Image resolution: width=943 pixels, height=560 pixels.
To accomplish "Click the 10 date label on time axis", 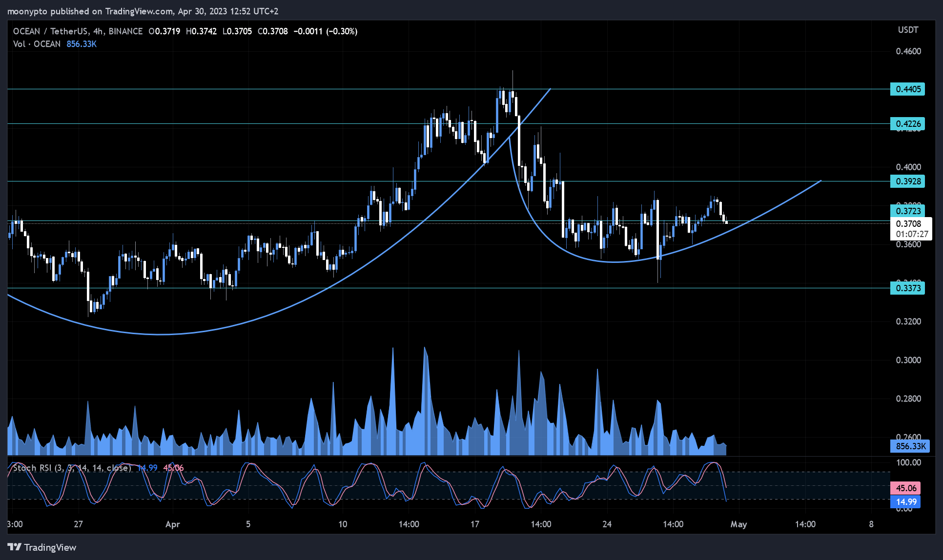I will (x=343, y=524).
